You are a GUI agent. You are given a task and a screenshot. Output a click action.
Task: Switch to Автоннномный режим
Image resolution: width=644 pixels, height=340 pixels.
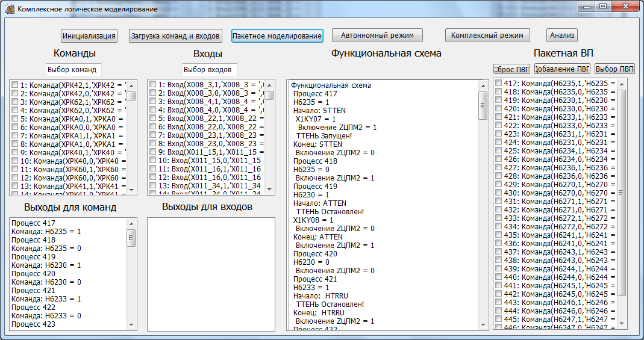(x=377, y=36)
